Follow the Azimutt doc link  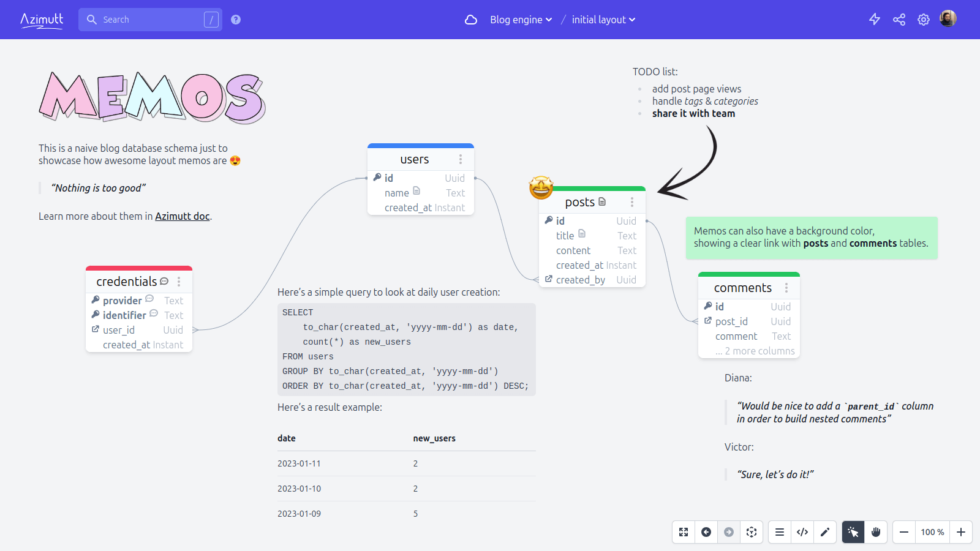coord(182,216)
